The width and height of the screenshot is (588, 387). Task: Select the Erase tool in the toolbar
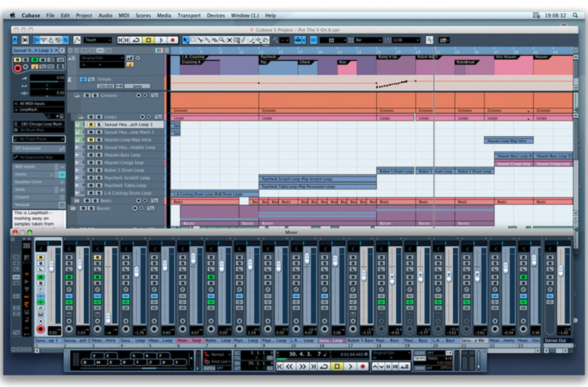click(x=215, y=40)
